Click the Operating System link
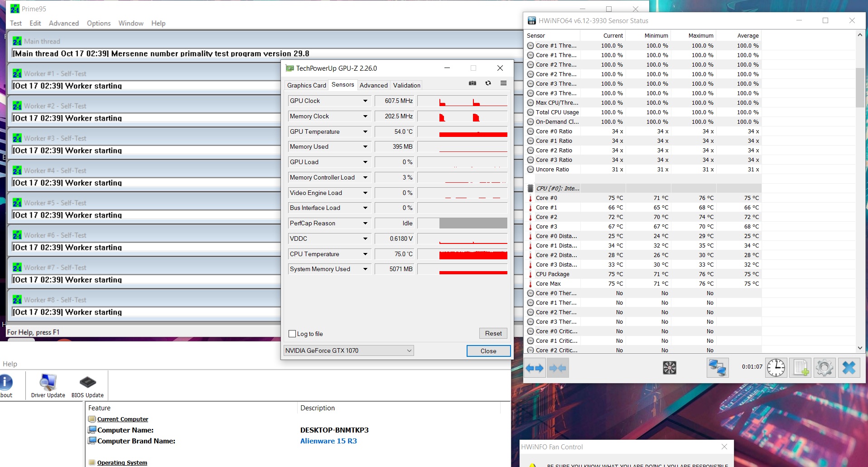This screenshot has height=467, width=868. coord(122,463)
